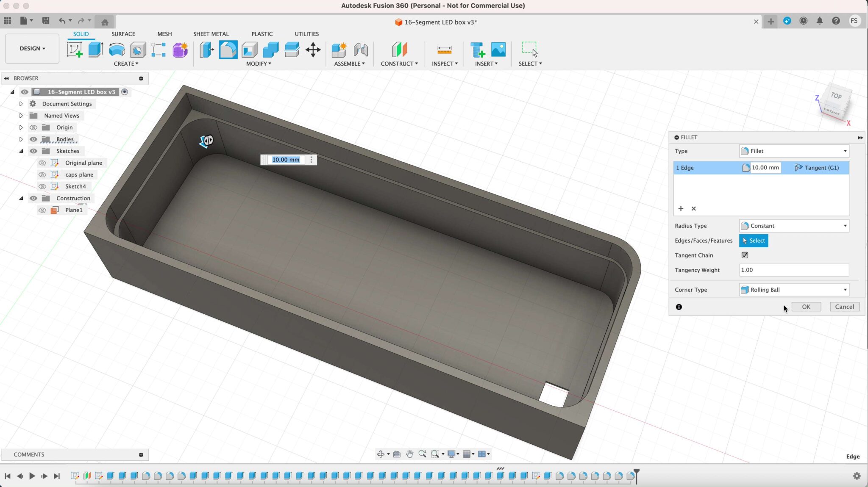The image size is (868, 487).
Task: Expand the Origin folder in the browser
Action: click(21, 127)
